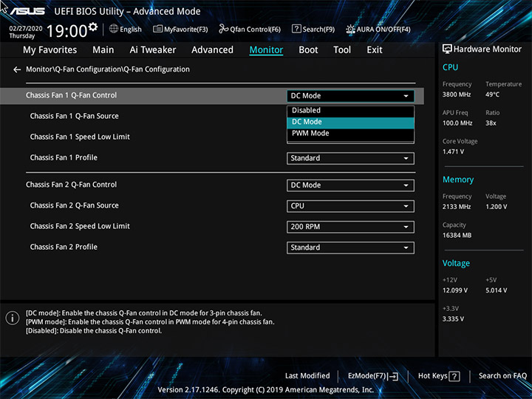Click the breadcrumb path Monitor\Q-Fan Configuration

click(x=108, y=69)
